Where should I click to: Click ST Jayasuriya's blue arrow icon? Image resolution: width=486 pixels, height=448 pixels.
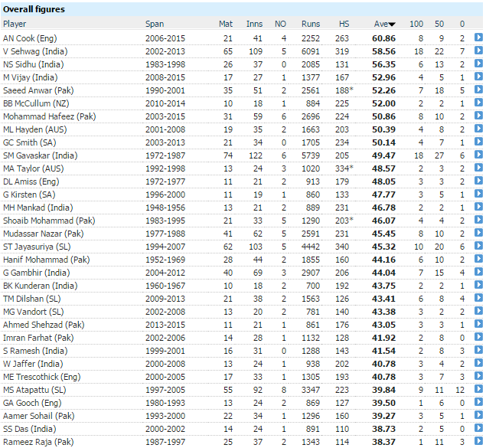(x=478, y=246)
